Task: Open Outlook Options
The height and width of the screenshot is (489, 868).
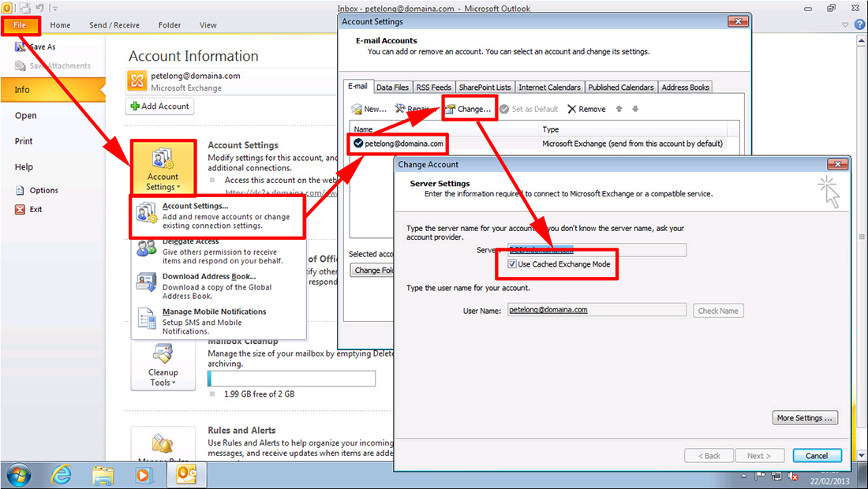Action: [x=36, y=190]
